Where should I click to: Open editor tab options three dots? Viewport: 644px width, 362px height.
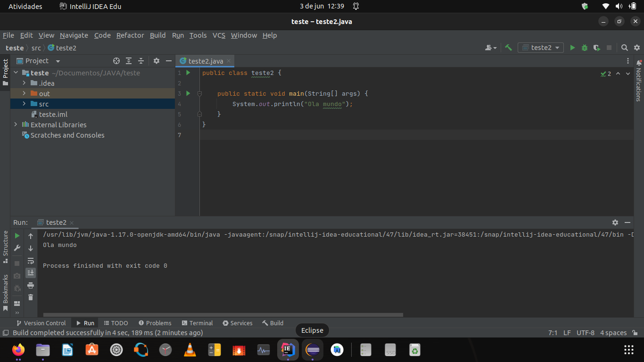[628, 61]
